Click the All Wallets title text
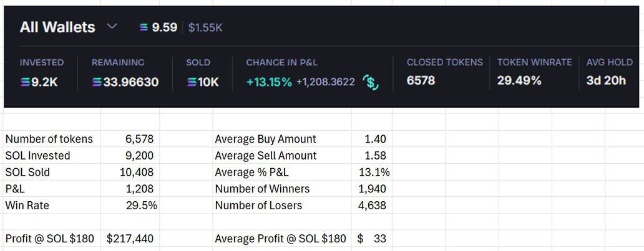644x251 pixels. coord(57,27)
